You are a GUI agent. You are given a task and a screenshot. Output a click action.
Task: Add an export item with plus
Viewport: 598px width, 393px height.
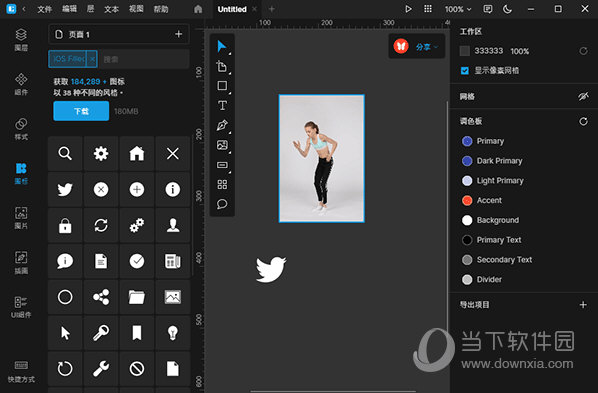[583, 304]
